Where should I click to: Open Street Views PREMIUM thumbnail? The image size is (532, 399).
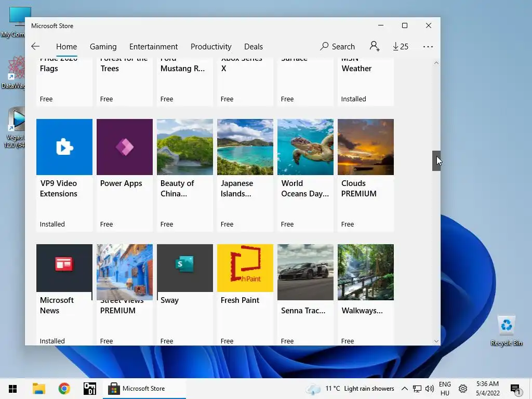point(125,272)
